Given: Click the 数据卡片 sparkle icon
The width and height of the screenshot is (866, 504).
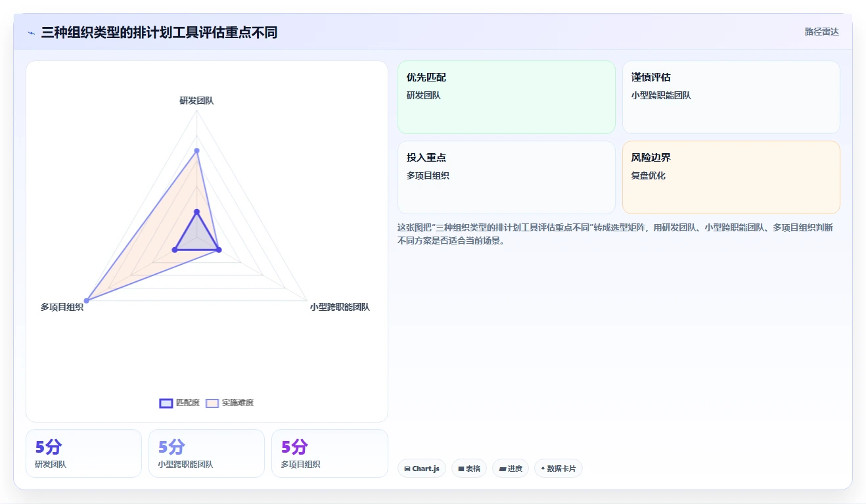Looking at the screenshot, I should [543, 469].
